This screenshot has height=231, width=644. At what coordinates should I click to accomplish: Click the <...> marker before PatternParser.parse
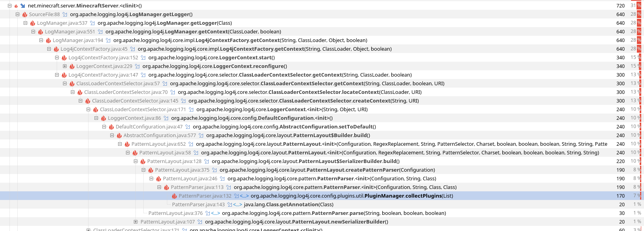click(x=215, y=213)
